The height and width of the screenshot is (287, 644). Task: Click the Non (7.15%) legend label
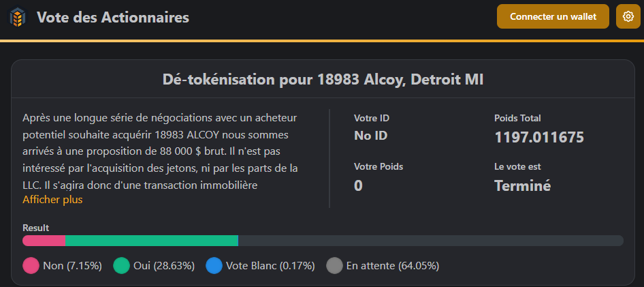pyautogui.click(x=72, y=265)
